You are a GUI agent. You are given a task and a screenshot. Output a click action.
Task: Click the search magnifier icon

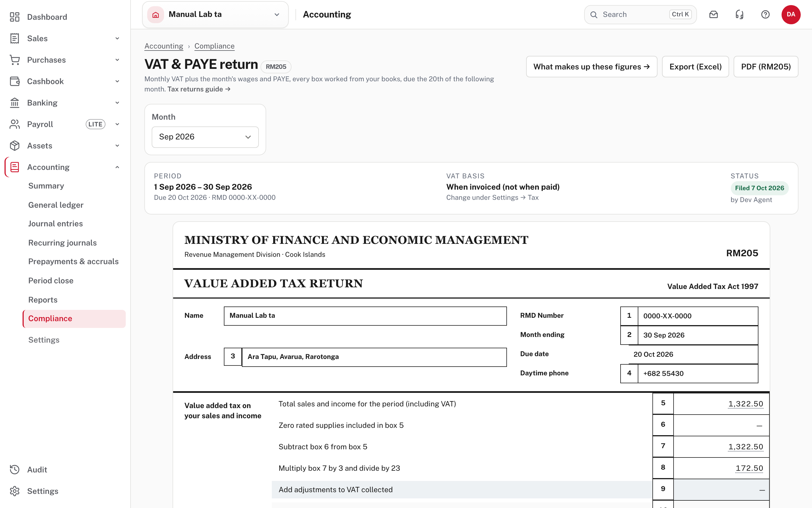(x=594, y=14)
